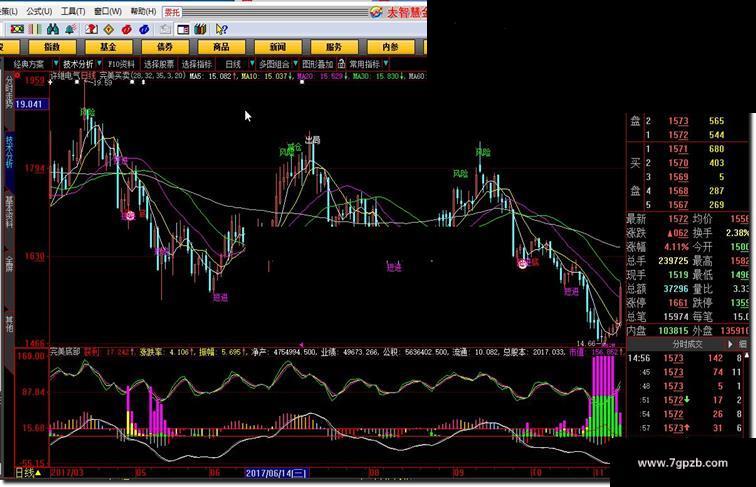Click the banknote icon in the toolbar

tap(18, 29)
